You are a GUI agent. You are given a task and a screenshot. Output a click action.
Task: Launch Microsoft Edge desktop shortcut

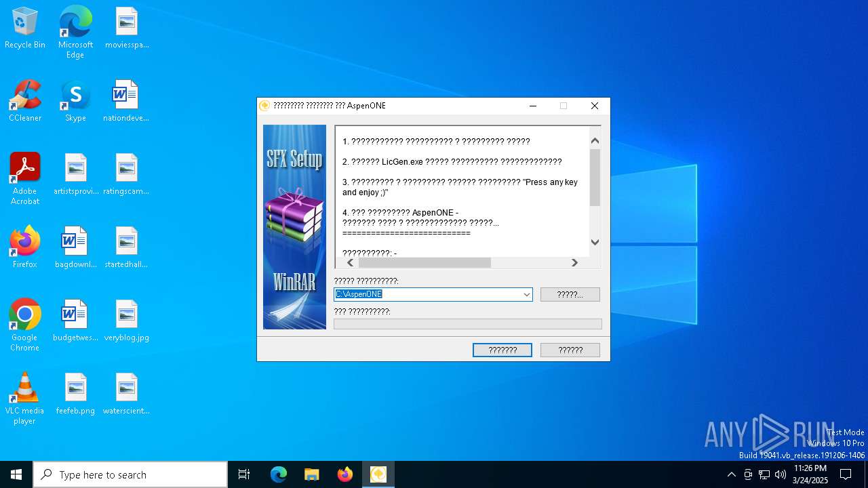75,32
